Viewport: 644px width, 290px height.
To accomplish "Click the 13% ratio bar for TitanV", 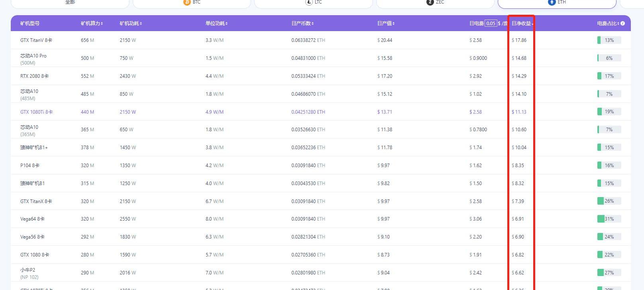I will click(609, 40).
